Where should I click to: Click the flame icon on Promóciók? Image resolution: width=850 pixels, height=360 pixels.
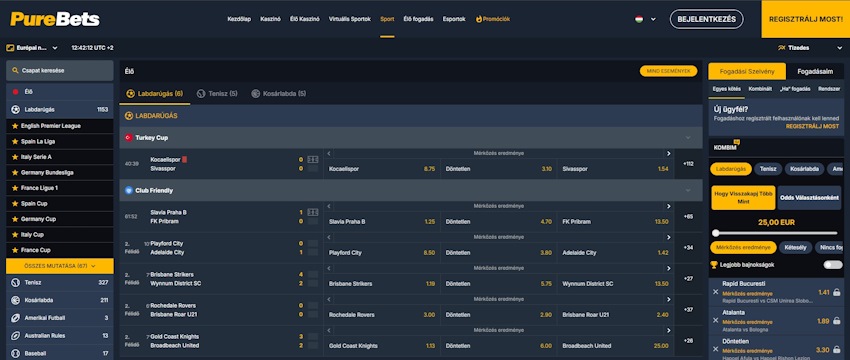[479, 19]
